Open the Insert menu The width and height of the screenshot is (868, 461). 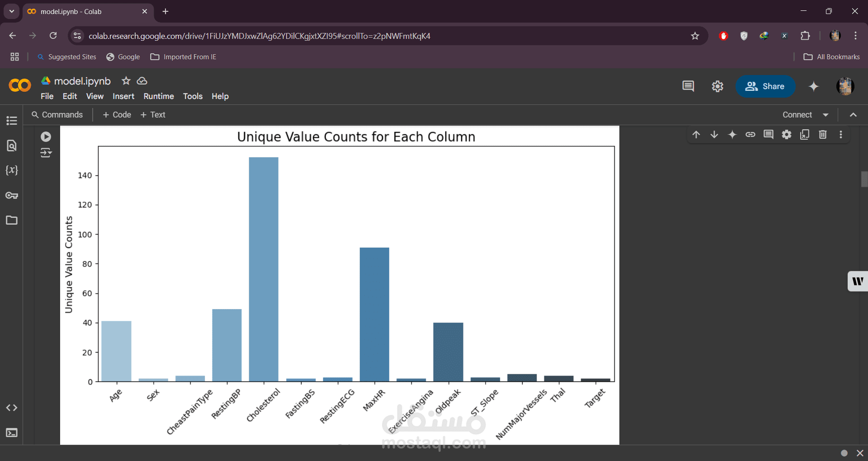pyautogui.click(x=123, y=96)
